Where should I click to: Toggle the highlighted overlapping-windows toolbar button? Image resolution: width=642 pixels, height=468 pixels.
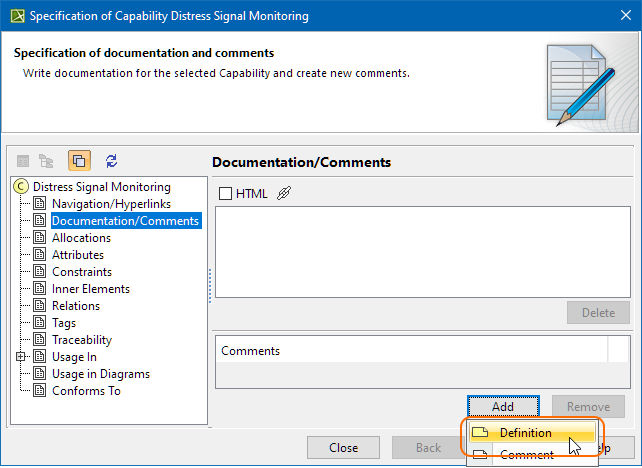[80, 160]
